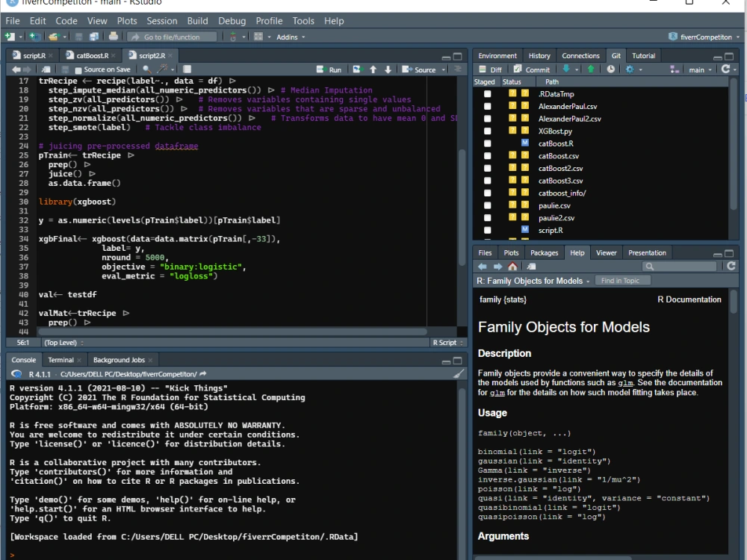Open the (Top Level) section navigator dropdown
The image size is (747, 560).
coord(63,343)
